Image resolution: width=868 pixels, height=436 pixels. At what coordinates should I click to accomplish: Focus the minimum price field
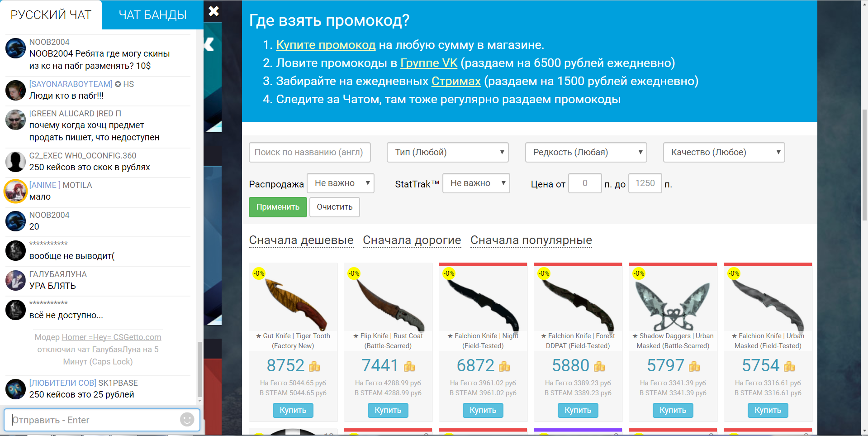click(x=585, y=183)
